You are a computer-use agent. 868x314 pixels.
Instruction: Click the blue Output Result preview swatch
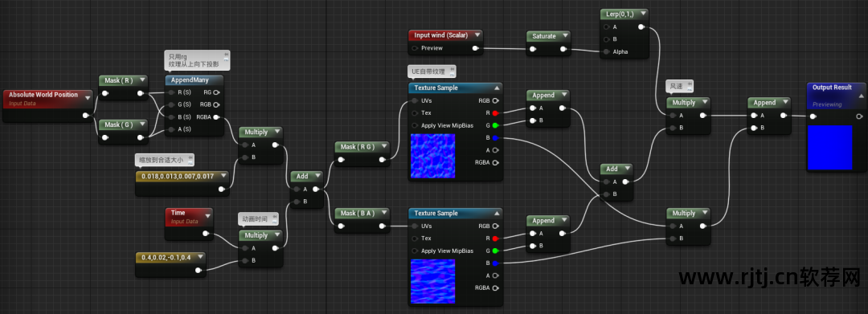click(x=829, y=147)
